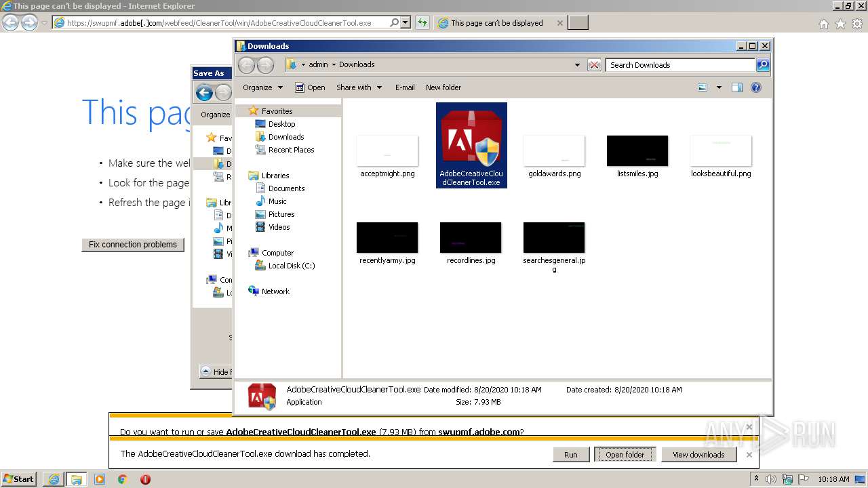Open Windows Media Player taskbar icon
Image resolution: width=868 pixels, height=488 pixels.
(x=100, y=479)
